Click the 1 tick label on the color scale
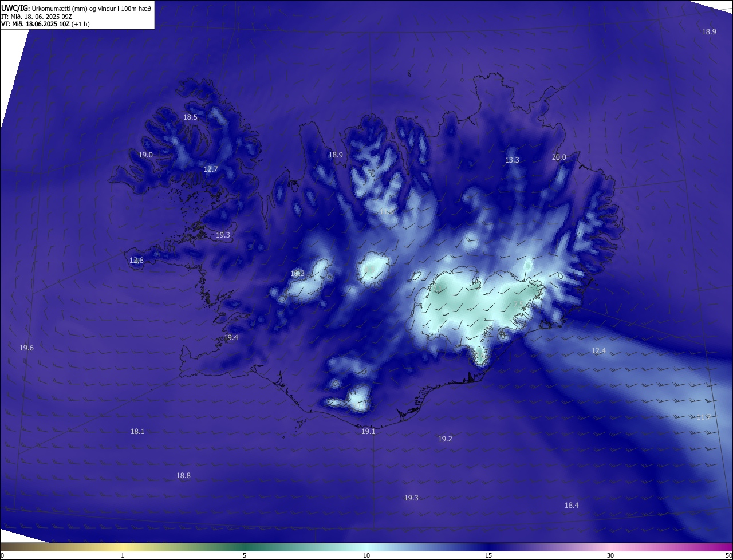 123,555
